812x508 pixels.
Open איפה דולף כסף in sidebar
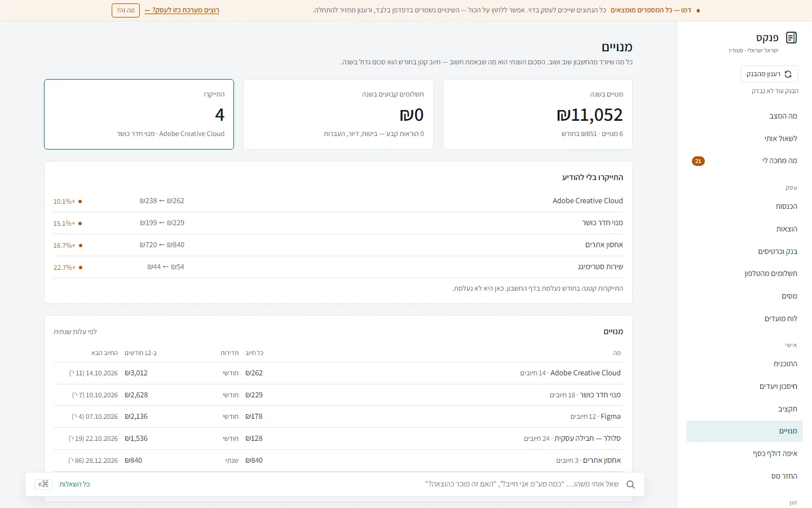744,454
